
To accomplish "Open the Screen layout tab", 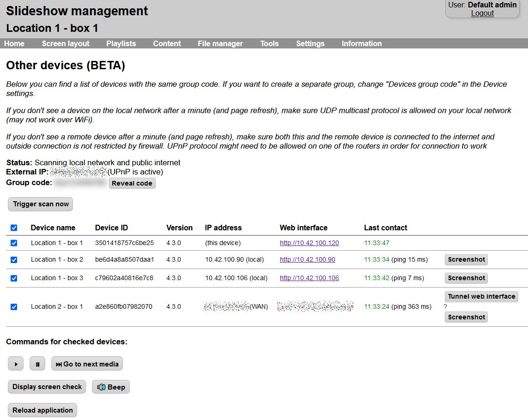I will 65,43.
